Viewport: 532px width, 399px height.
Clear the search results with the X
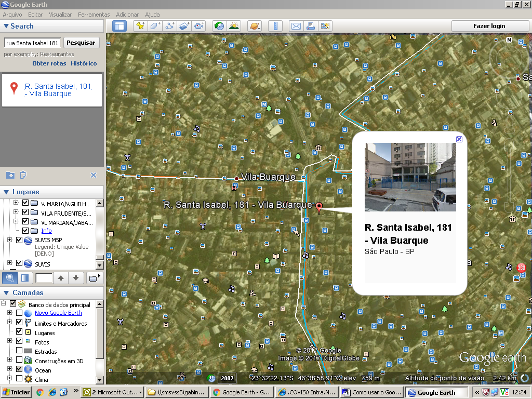(x=94, y=175)
